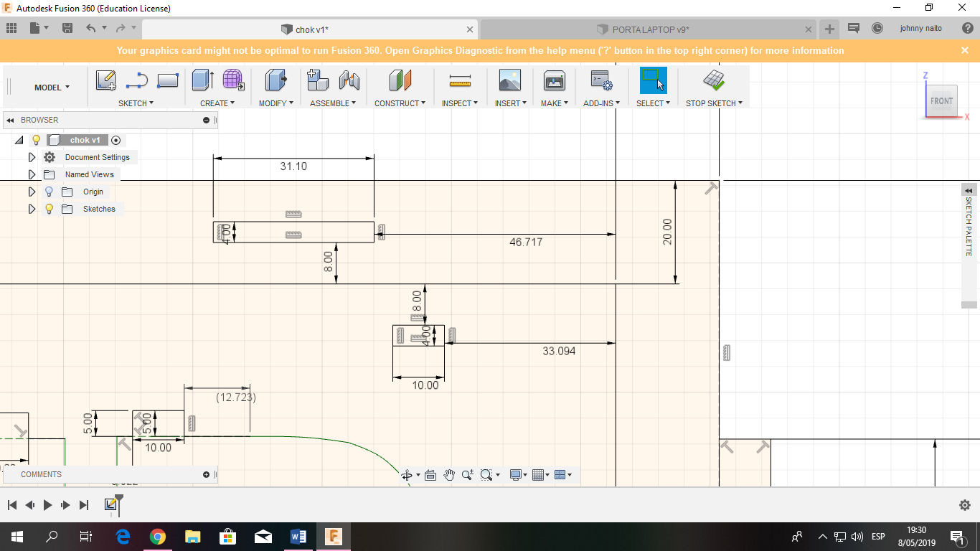The image size is (980, 551).
Task: Click the Undo arrow
Action: (90, 29)
